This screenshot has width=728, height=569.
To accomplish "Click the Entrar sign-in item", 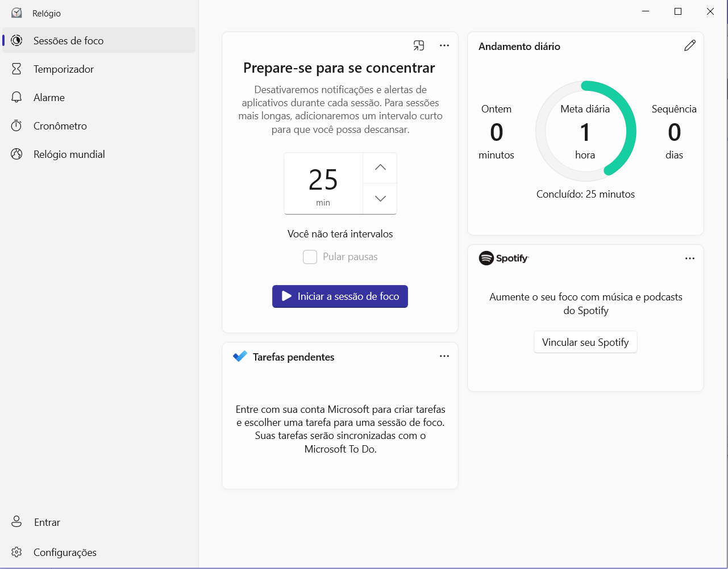I will [99, 522].
